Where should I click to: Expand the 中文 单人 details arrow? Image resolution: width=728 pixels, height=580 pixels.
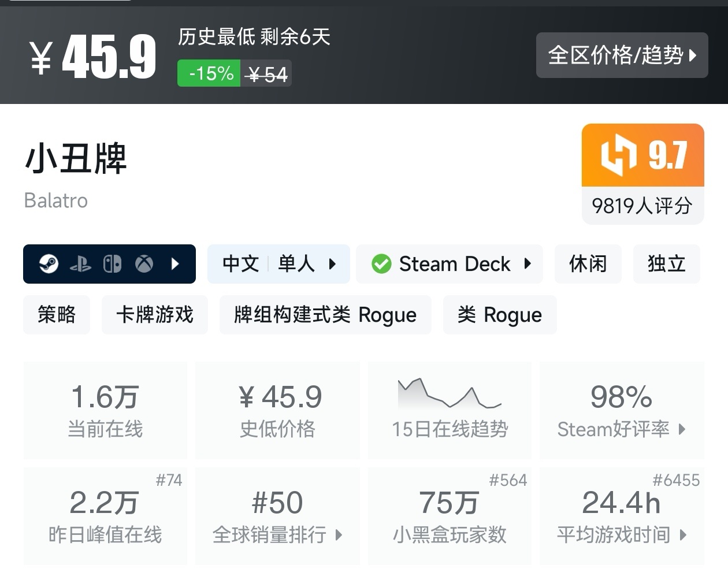[332, 264]
